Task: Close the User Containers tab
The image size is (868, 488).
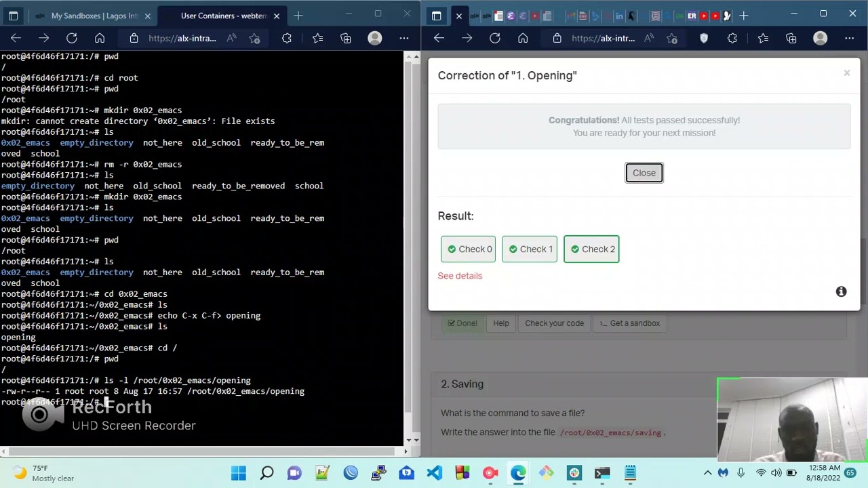Action: [x=276, y=16]
